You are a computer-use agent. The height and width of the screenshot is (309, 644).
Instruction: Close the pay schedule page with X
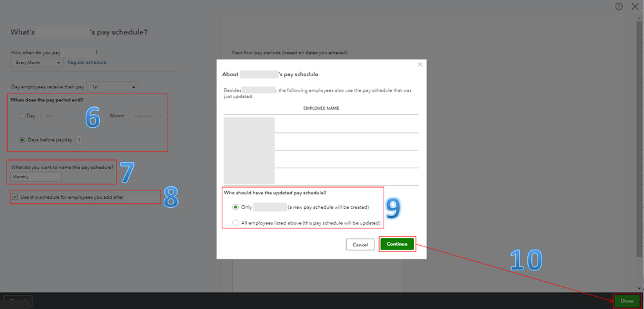[x=634, y=6]
